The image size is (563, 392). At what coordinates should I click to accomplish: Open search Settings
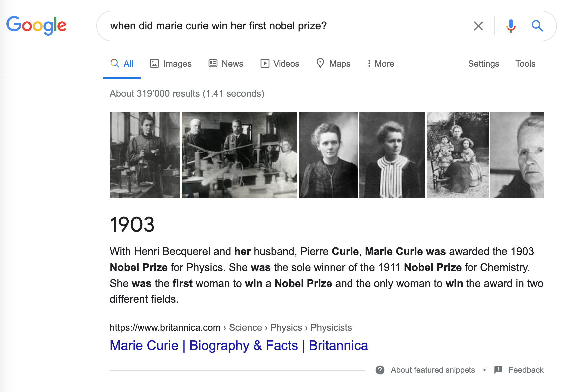pos(483,64)
